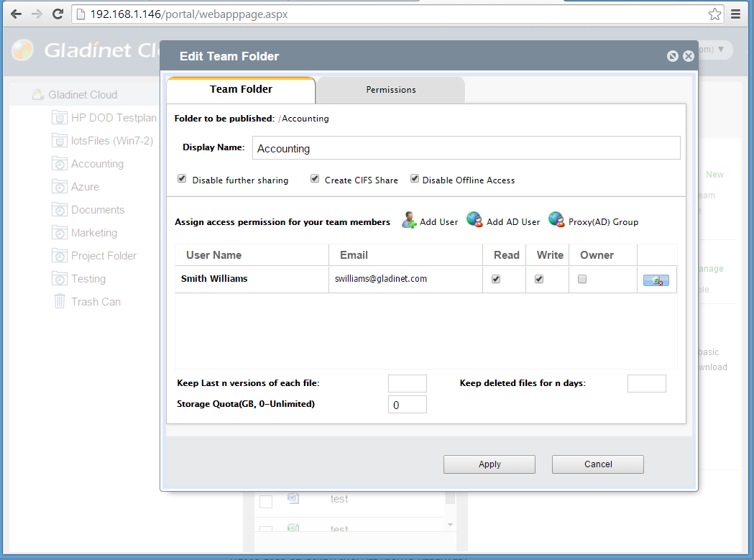Click the Add User icon
754x560 pixels.
pyautogui.click(x=409, y=221)
